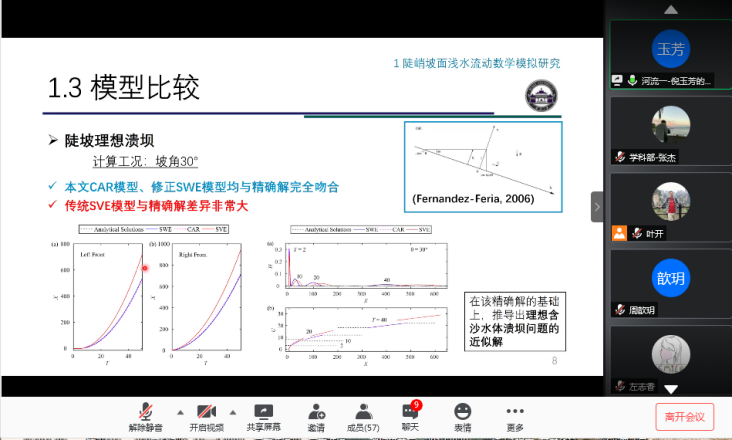Click the unmute microphone icon (解除静音)
The height and width of the screenshot is (440, 732).
point(146,412)
